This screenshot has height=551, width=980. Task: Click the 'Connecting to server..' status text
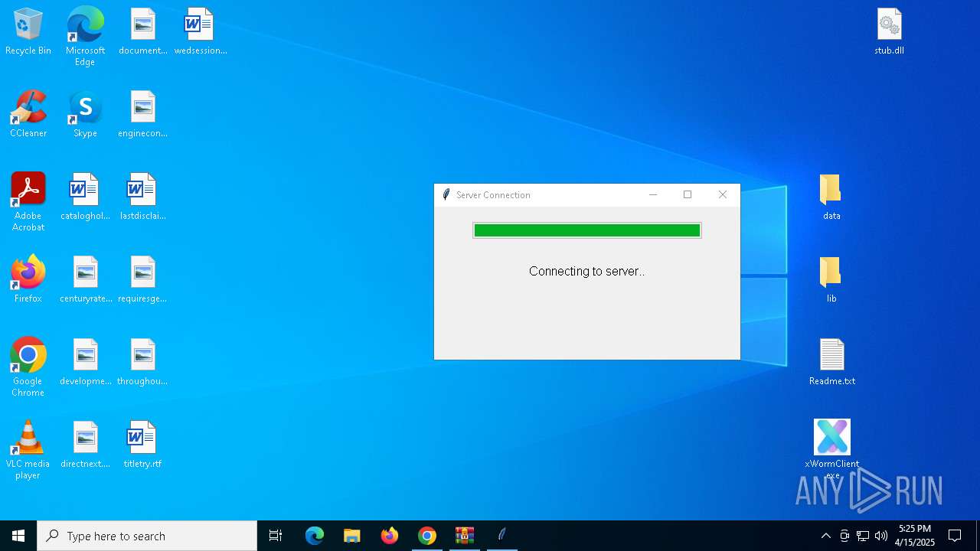586,271
